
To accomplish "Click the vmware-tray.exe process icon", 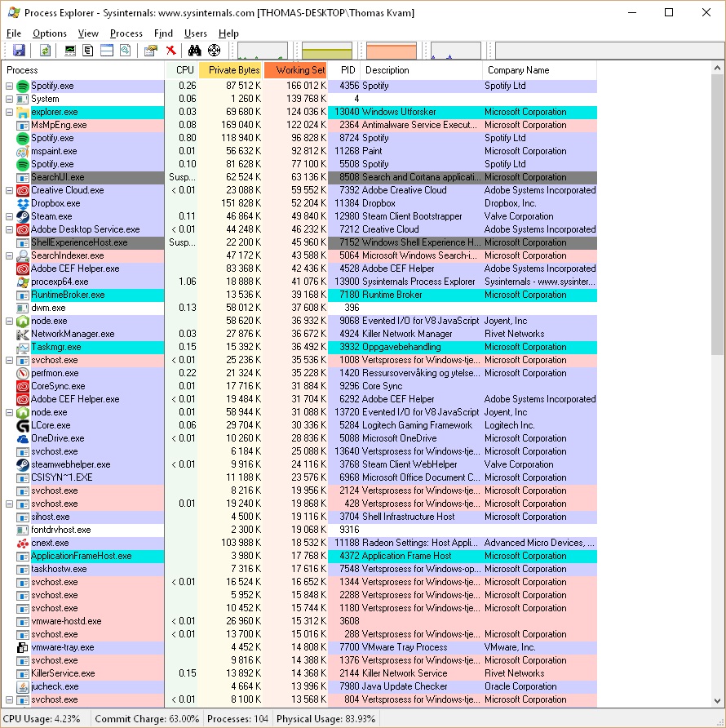I will [22, 647].
